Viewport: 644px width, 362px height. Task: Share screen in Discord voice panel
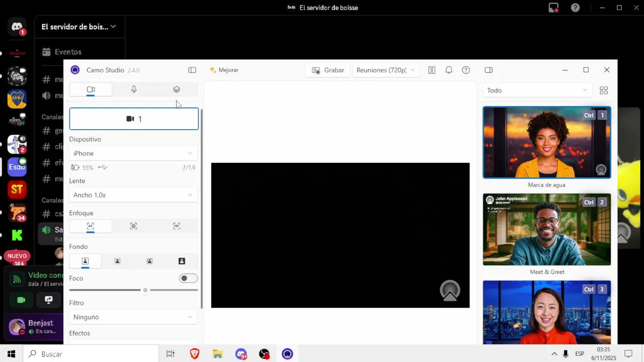pos(49,300)
